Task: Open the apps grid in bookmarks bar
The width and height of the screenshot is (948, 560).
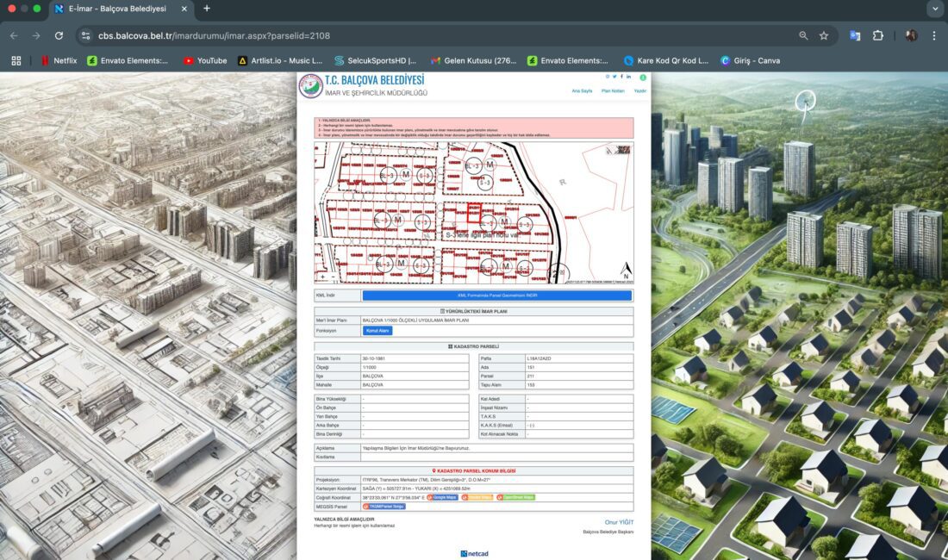Action: tap(16, 60)
